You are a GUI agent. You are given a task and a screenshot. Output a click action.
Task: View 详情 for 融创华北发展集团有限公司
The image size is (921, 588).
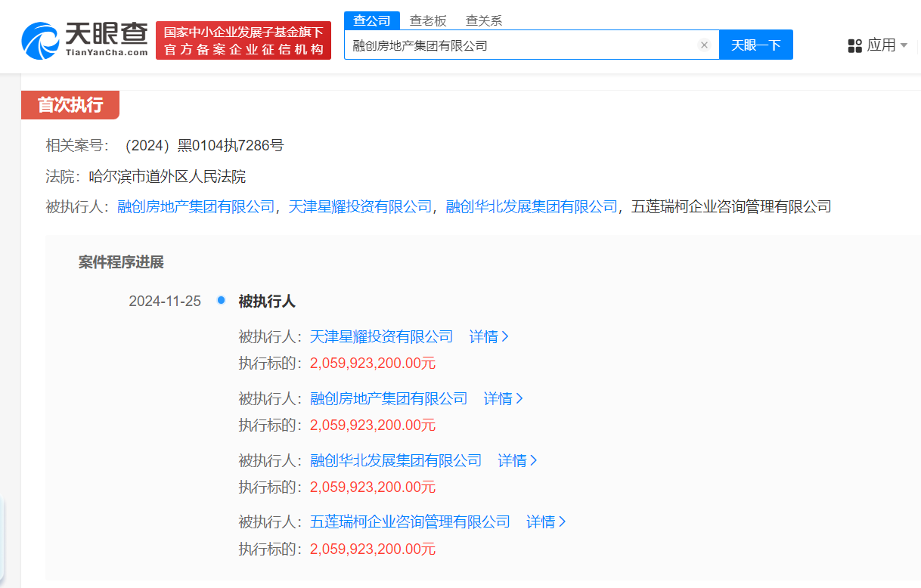point(518,460)
